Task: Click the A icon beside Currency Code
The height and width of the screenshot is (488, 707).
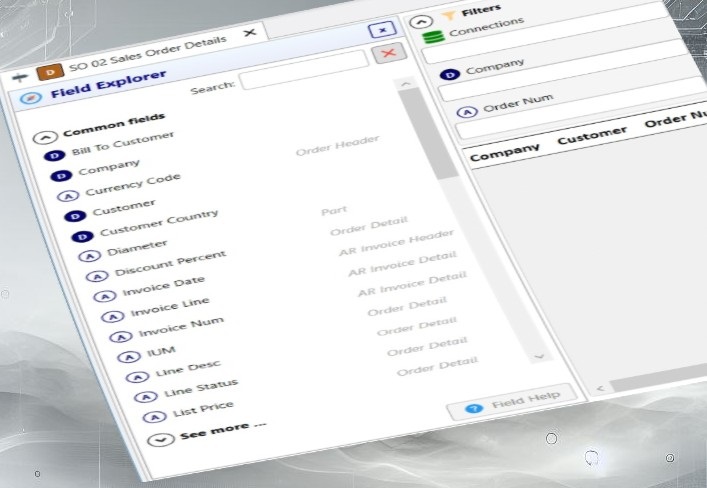Action: [x=68, y=196]
